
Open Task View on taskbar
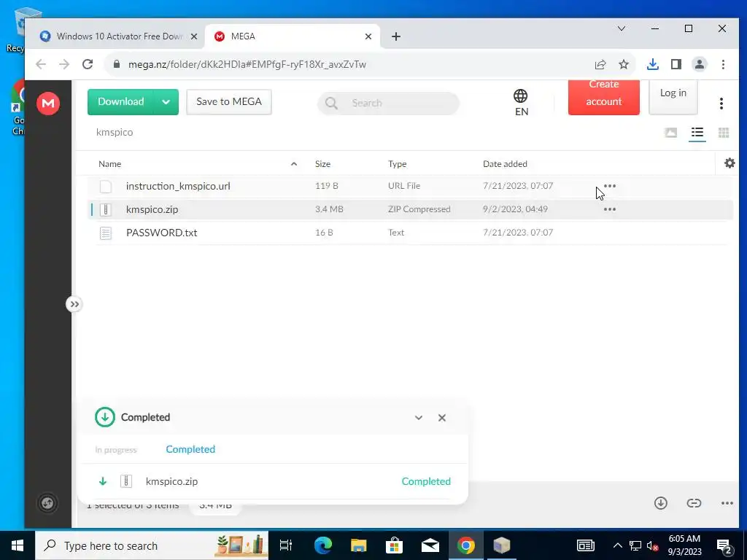point(286,545)
